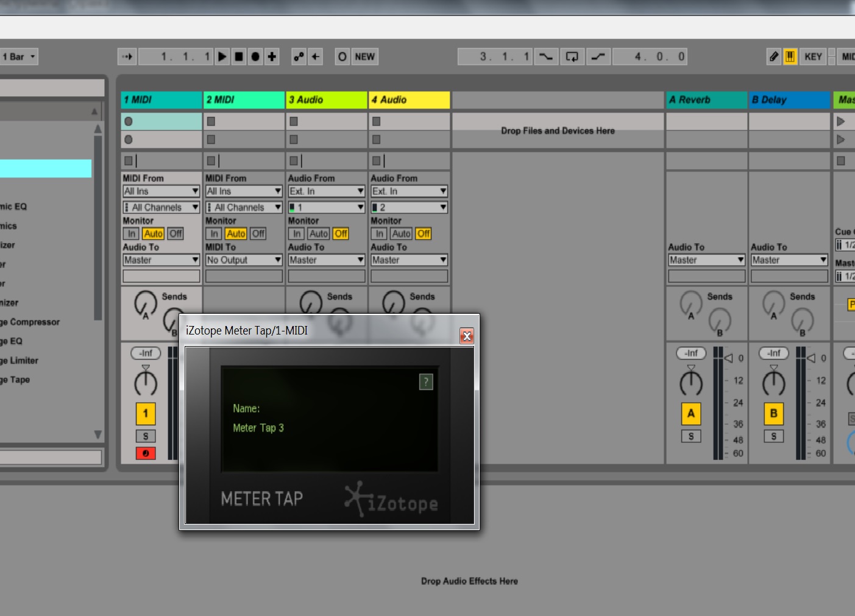Set 3 Audio monitor to In
Image resolution: width=855 pixels, height=616 pixels.
pos(297,234)
